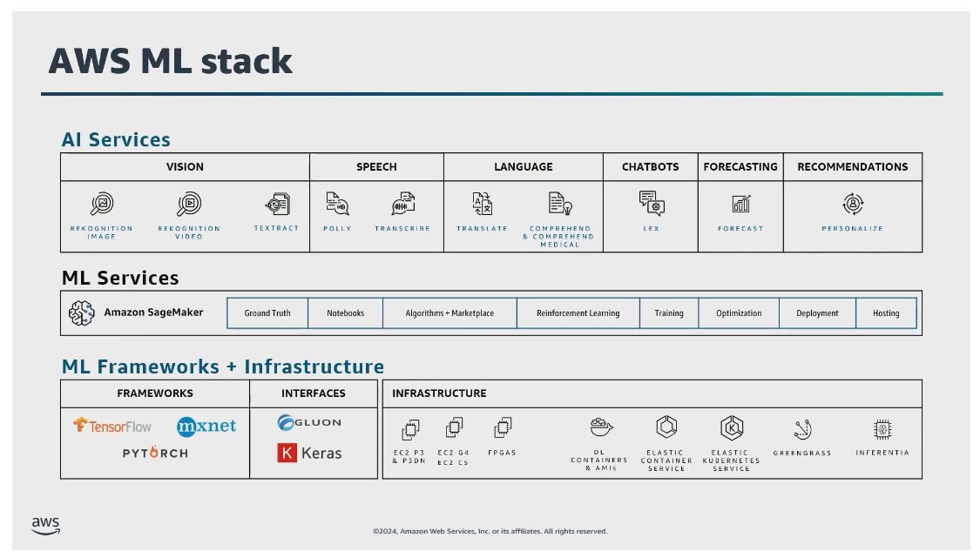Viewport: 980px width, 558px height.
Task: Select the ML Services heading
Action: tap(120, 278)
